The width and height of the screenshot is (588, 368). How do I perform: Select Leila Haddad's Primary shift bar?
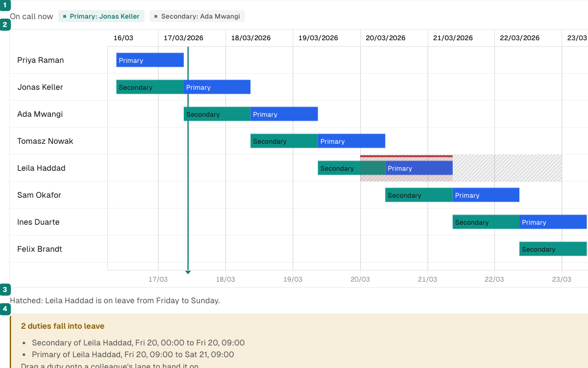[419, 168]
